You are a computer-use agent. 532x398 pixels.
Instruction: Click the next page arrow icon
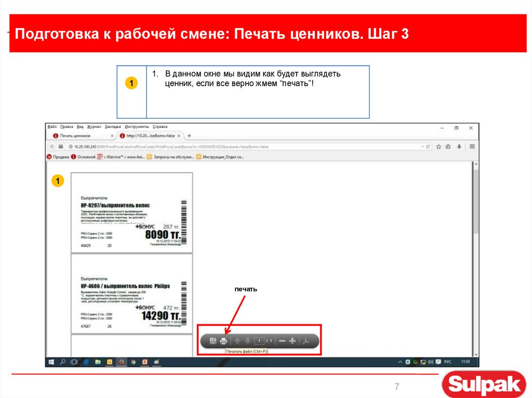pos(247,341)
